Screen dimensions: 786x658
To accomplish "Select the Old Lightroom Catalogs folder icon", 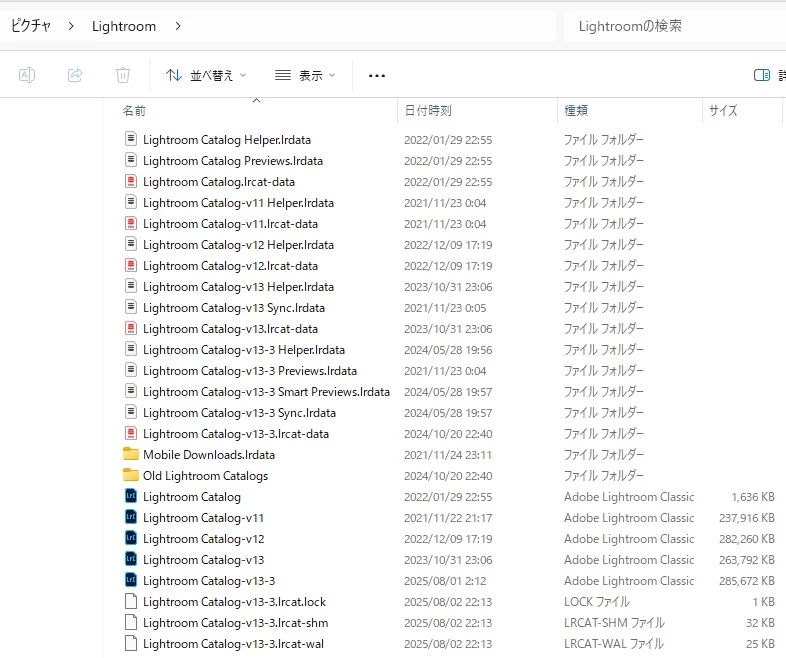I will (x=130, y=475).
